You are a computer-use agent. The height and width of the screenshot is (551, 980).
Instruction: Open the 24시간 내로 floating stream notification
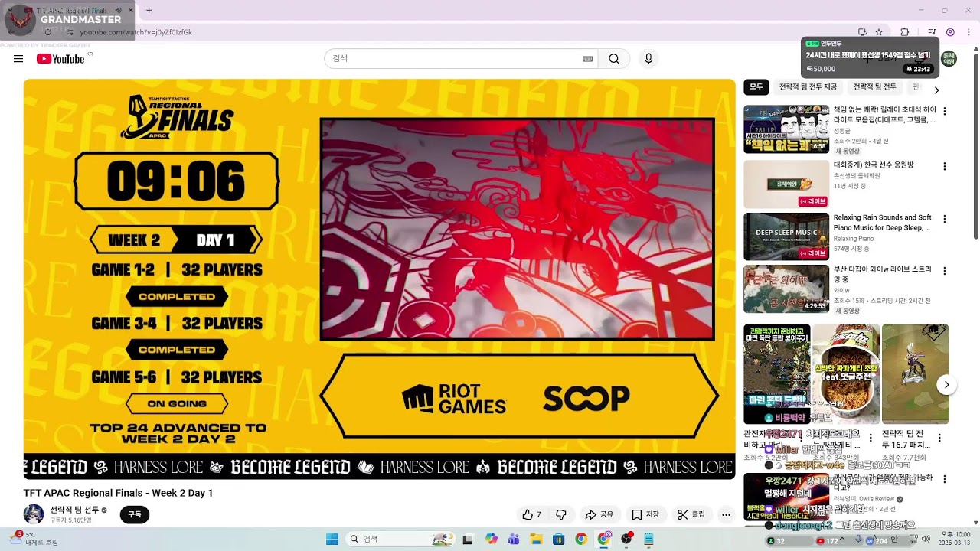pyautogui.click(x=870, y=57)
